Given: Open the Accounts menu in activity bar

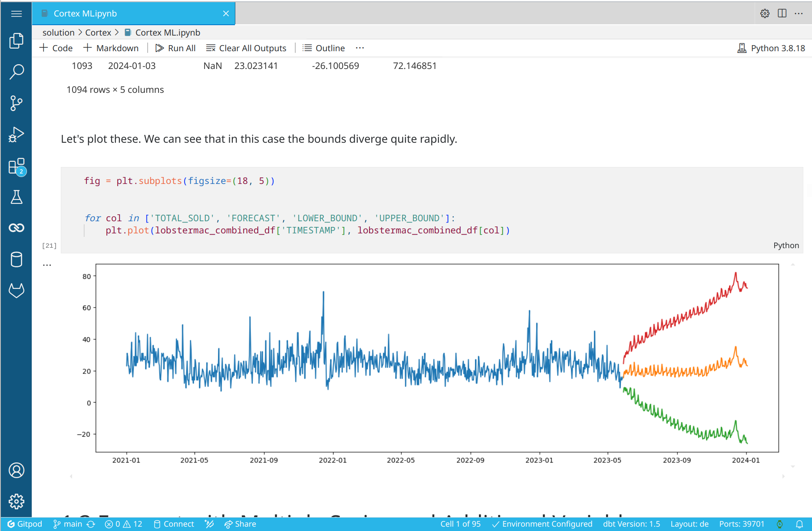Looking at the screenshot, I should [x=16, y=470].
